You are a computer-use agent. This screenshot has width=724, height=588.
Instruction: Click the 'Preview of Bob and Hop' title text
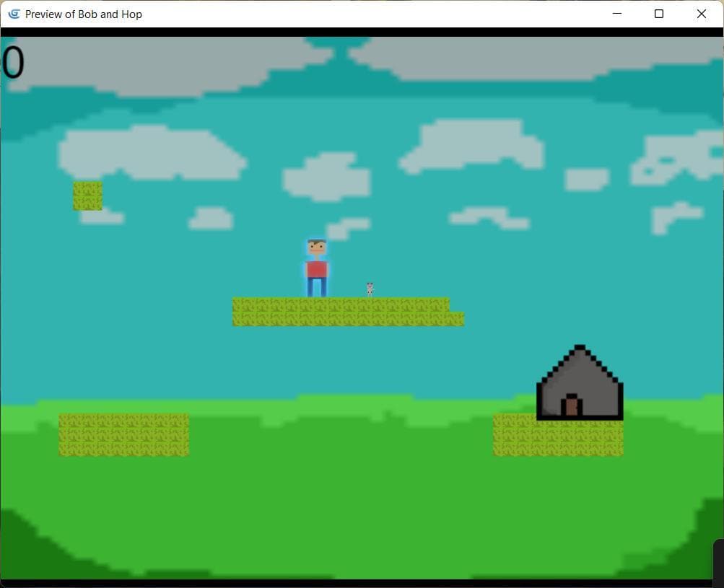click(x=84, y=14)
